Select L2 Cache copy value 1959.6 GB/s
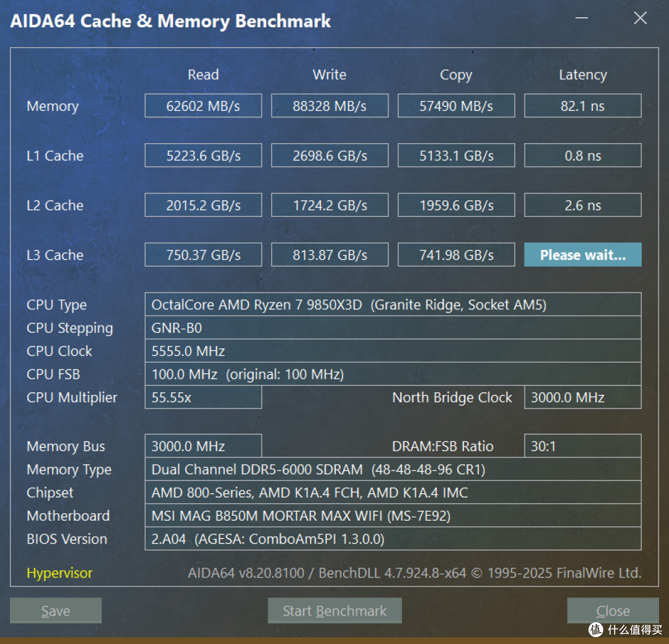669x644 pixels. (456, 205)
